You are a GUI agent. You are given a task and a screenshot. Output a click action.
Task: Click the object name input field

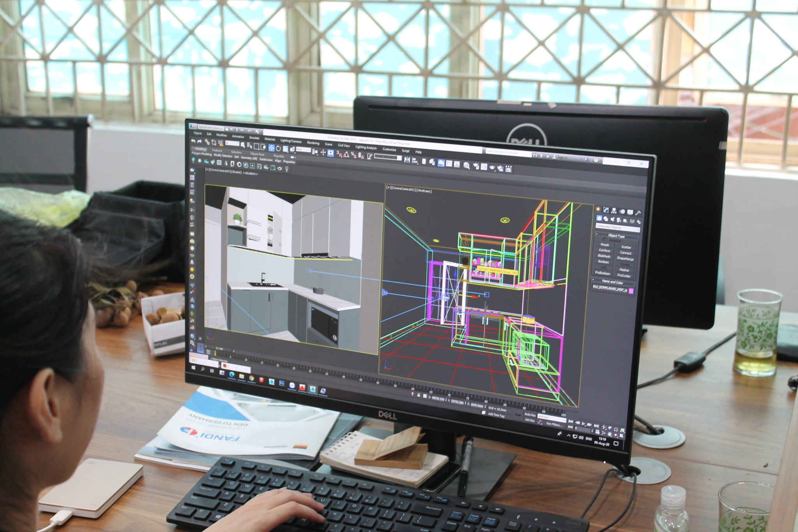click(610, 288)
